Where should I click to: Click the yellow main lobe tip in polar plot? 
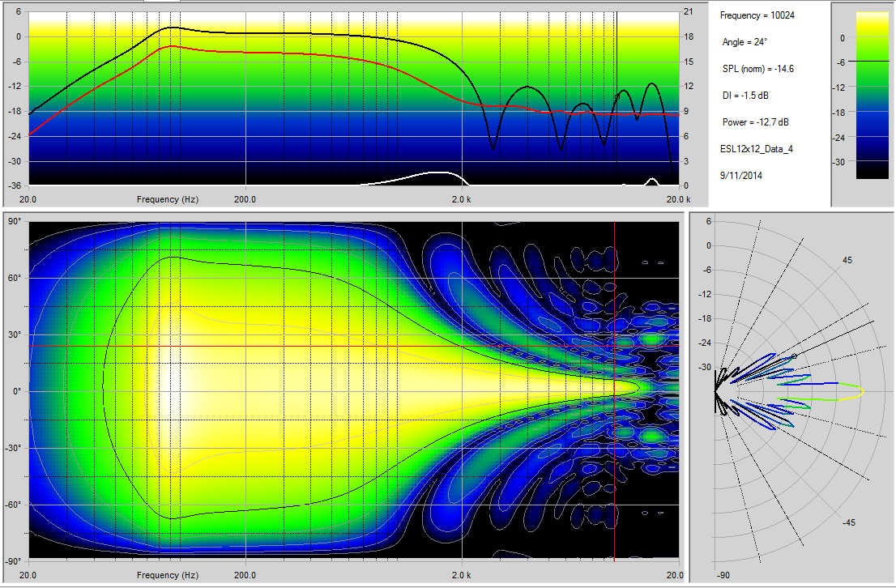pyautogui.click(x=860, y=391)
